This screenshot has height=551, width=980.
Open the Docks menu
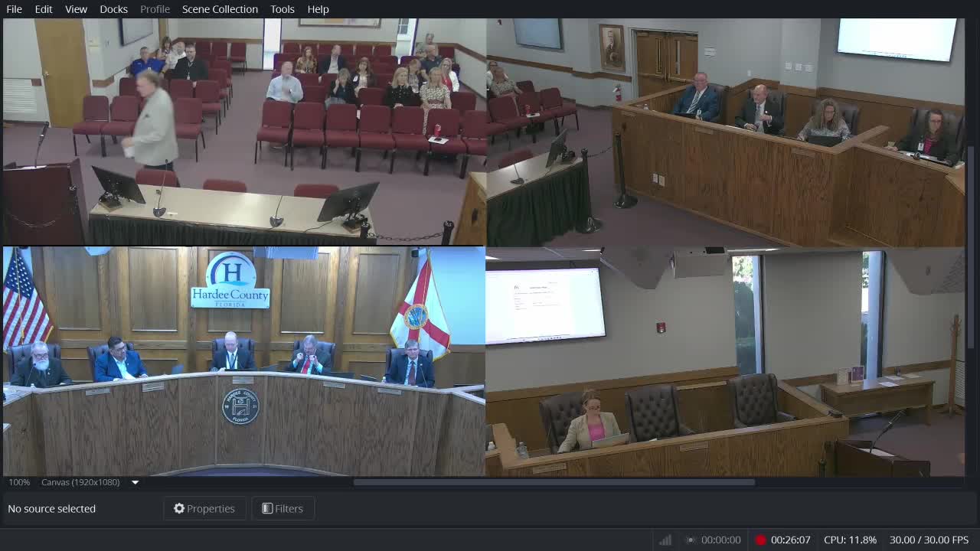click(x=113, y=9)
